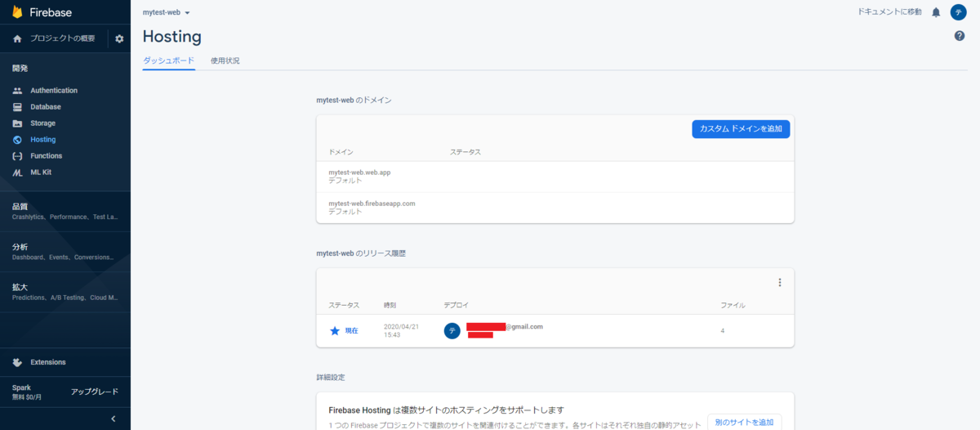Click ドキュメントに移動 link
Image resolution: width=980 pixels, height=430 pixels.
889,12
